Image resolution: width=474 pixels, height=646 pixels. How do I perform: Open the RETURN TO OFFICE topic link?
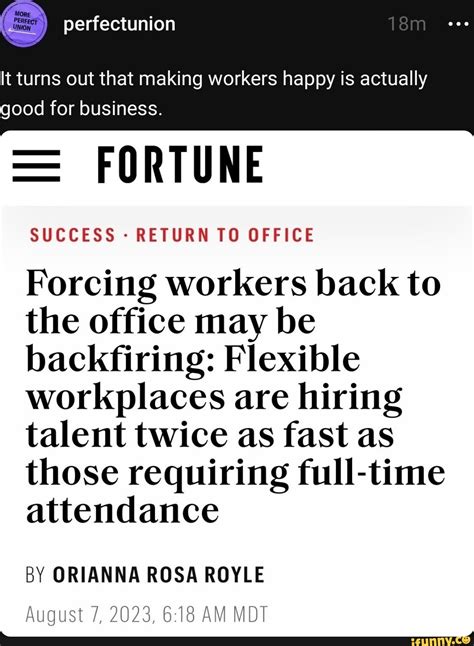225,235
